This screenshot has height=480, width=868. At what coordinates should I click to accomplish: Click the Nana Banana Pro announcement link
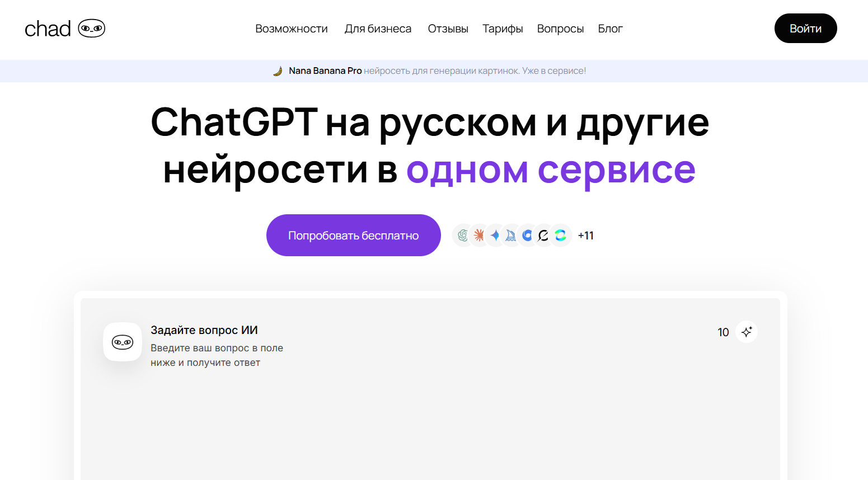click(x=325, y=71)
